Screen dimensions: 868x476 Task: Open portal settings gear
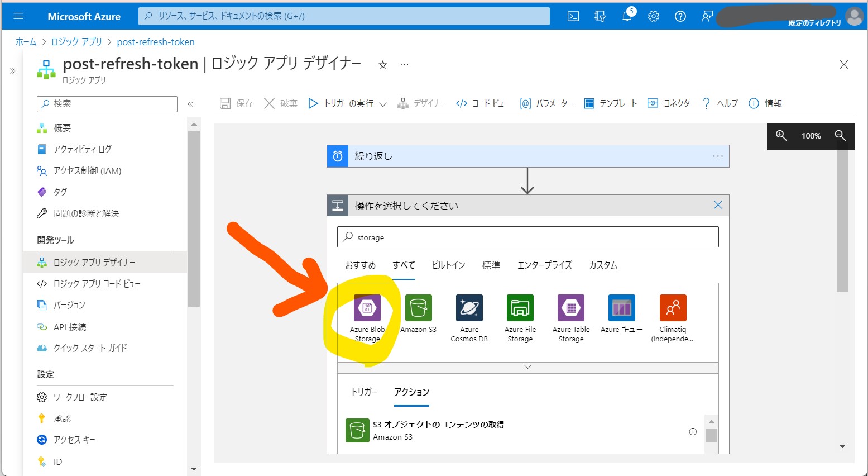[x=654, y=16]
